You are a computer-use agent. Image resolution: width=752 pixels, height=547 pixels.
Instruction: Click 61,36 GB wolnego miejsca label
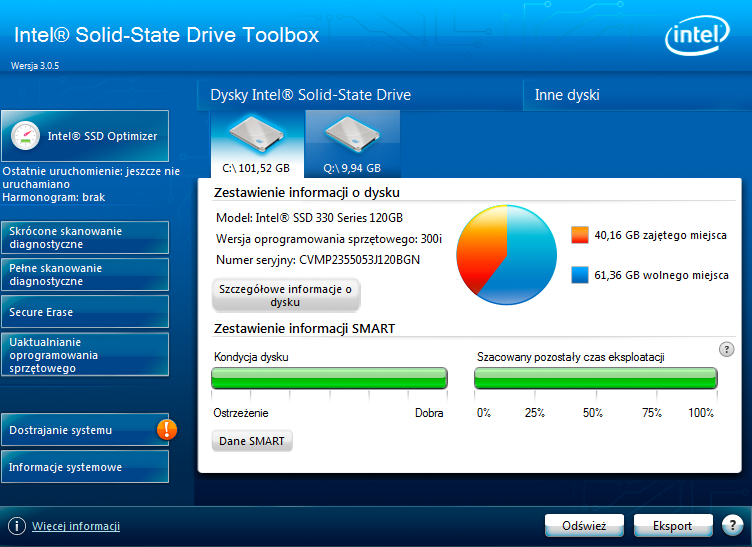[661, 275]
